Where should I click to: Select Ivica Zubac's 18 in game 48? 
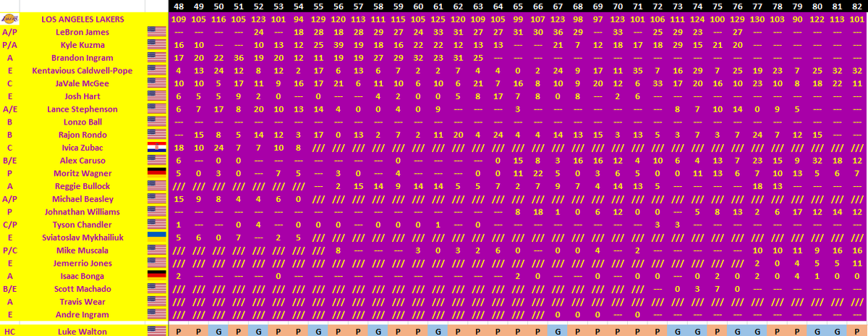[x=179, y=148]
